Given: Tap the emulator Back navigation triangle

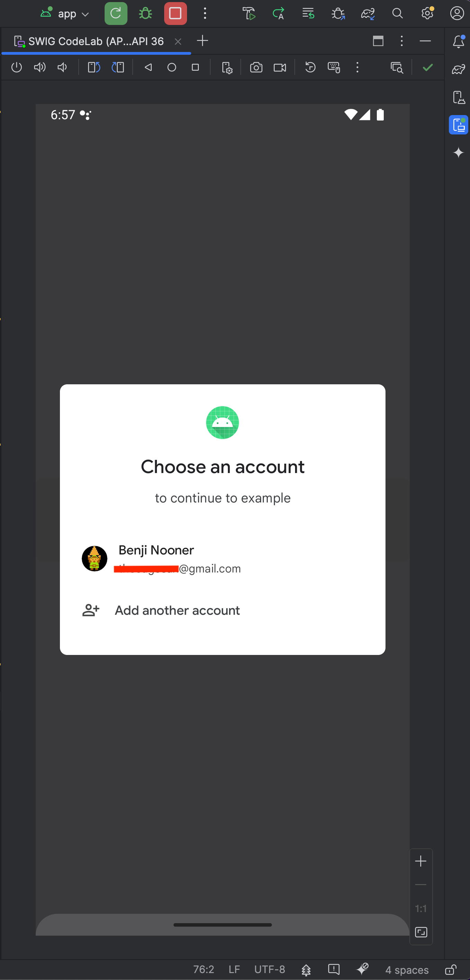Looking at the screenshot, I should point(148,68).
